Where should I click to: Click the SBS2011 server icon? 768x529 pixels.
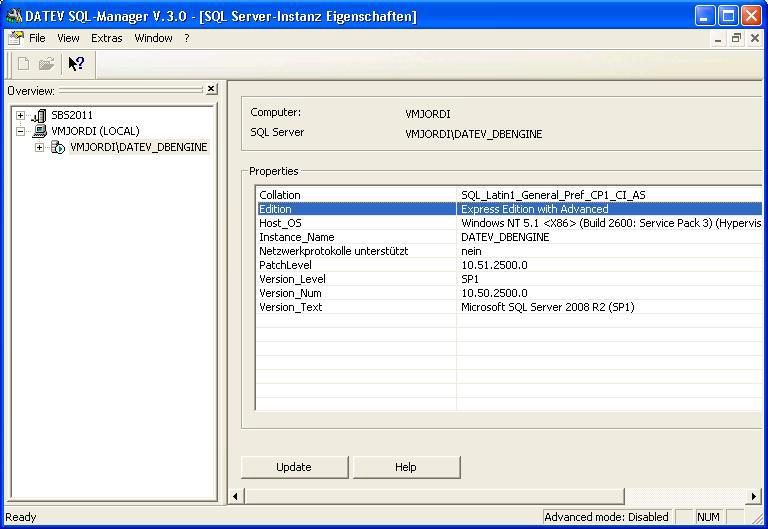39,116
